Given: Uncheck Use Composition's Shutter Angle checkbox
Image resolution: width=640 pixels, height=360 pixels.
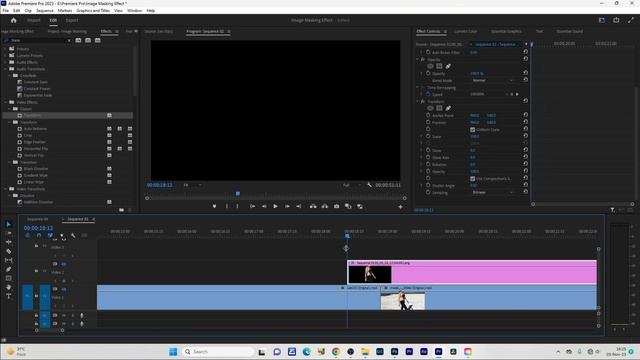Looking at the screenshot, I should [x=473, y=179].
